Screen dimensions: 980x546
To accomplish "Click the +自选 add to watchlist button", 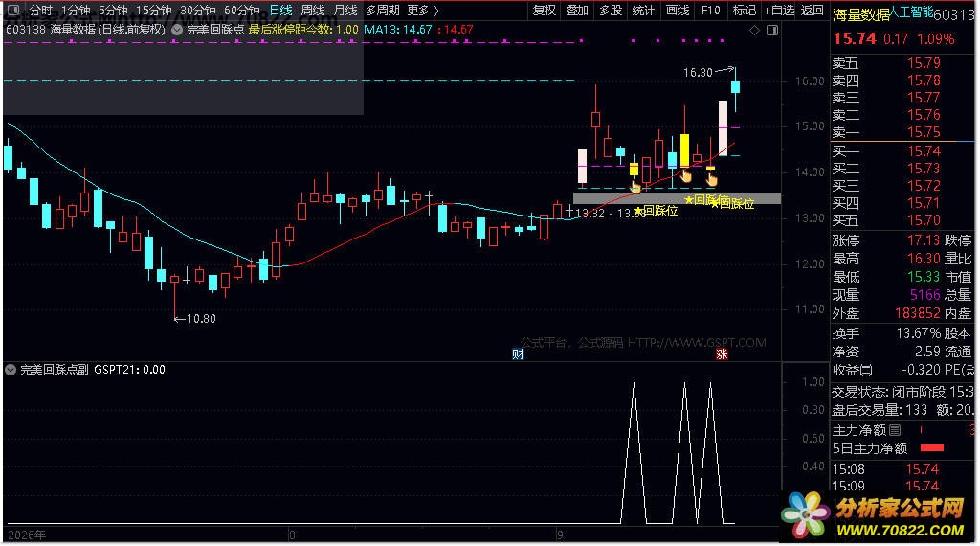I will coord(779,10).
